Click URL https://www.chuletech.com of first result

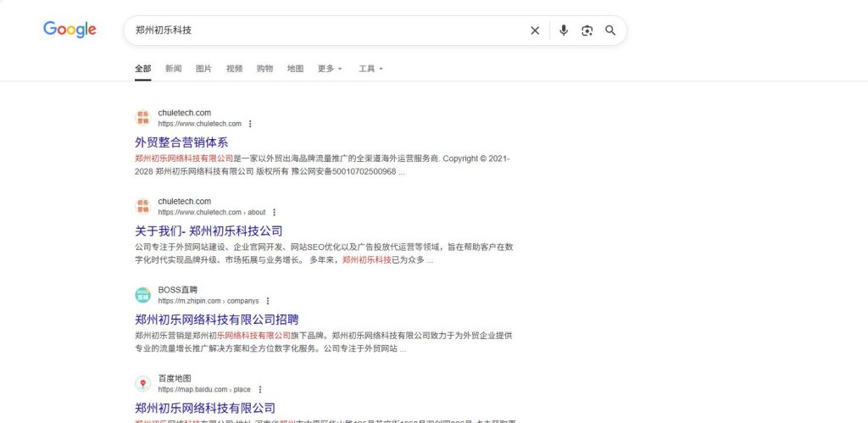[x=200, y=124]
